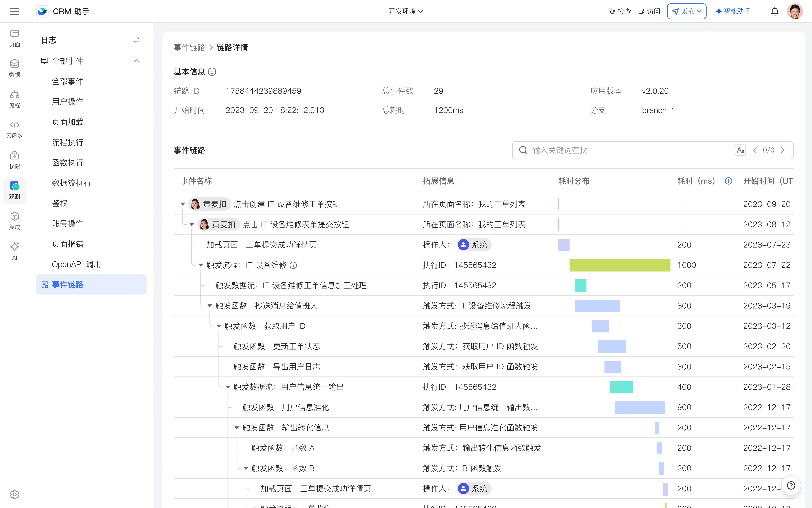This screenshot has height=508, width=812.
Task: Click the 900 ms 用户信息准化 duration bar
Action: (x=640, y=408)
